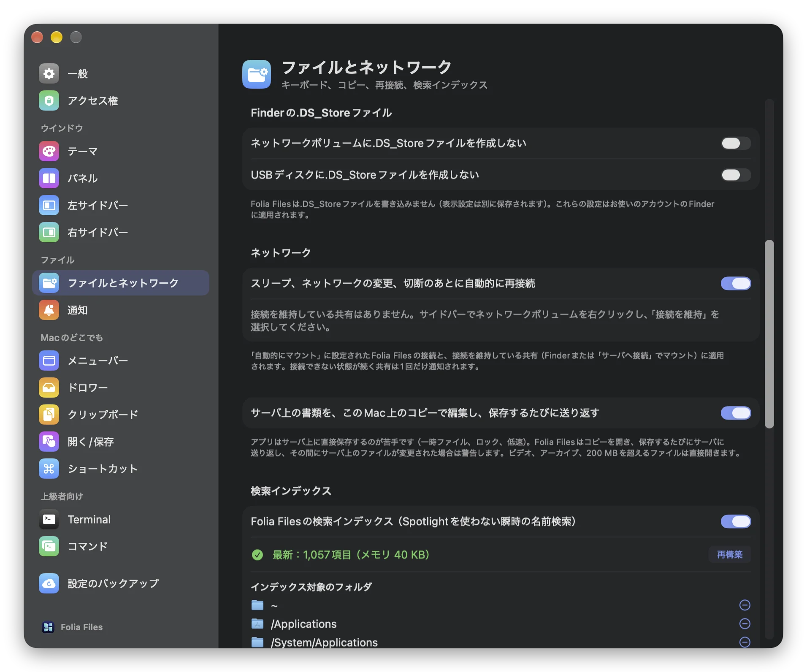
Task: Select the テーマ palette icon
Action: [49, 151]
